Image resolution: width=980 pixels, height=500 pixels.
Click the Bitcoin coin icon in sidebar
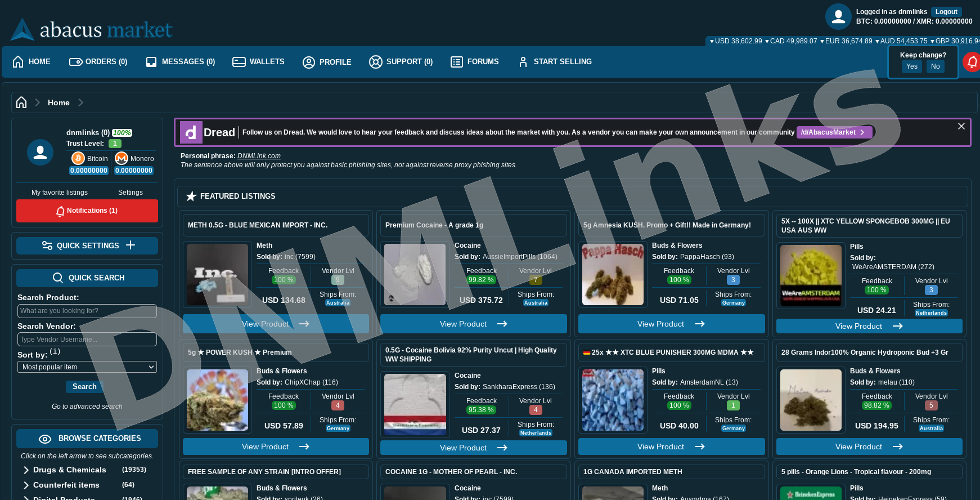(78, 159)
